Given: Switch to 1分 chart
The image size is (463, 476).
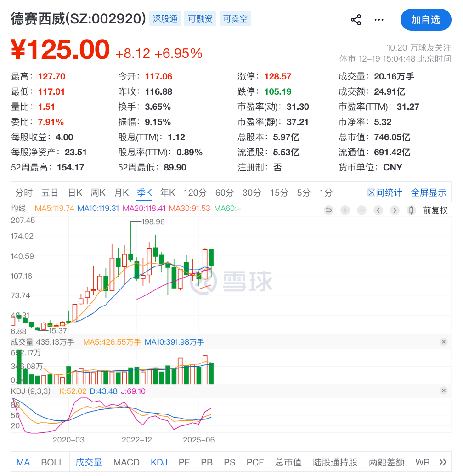Looking at the screenshot, I should [x=326, y=193].
